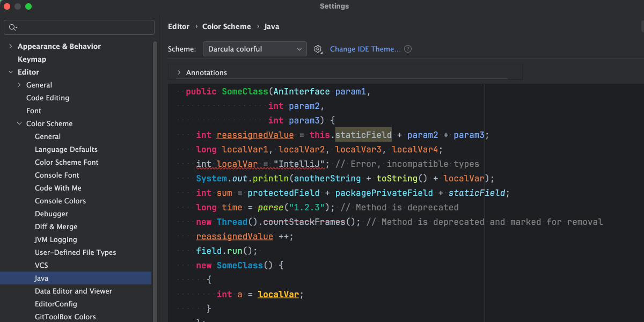Select Font in the sidebar
Viewport: 644px width, 322px height.
pyautogui.click(x=33, y=111)
